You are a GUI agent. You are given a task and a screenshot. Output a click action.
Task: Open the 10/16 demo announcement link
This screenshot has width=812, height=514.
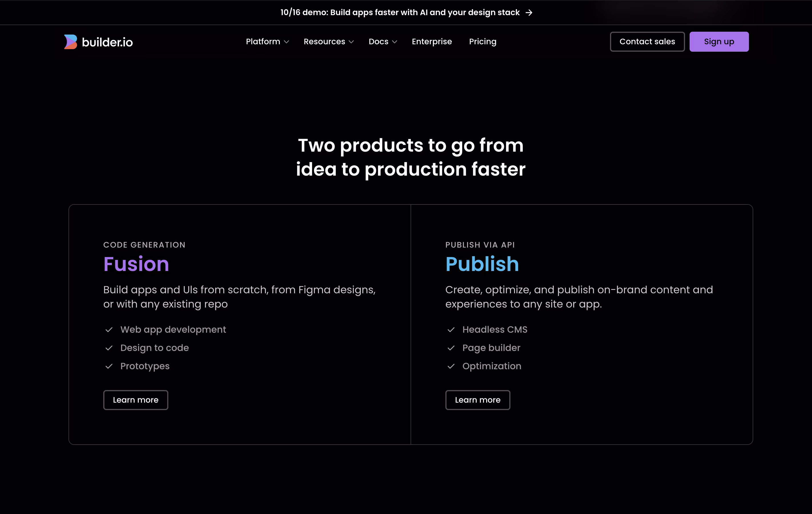pyautogui.click(x=400, y=13)
